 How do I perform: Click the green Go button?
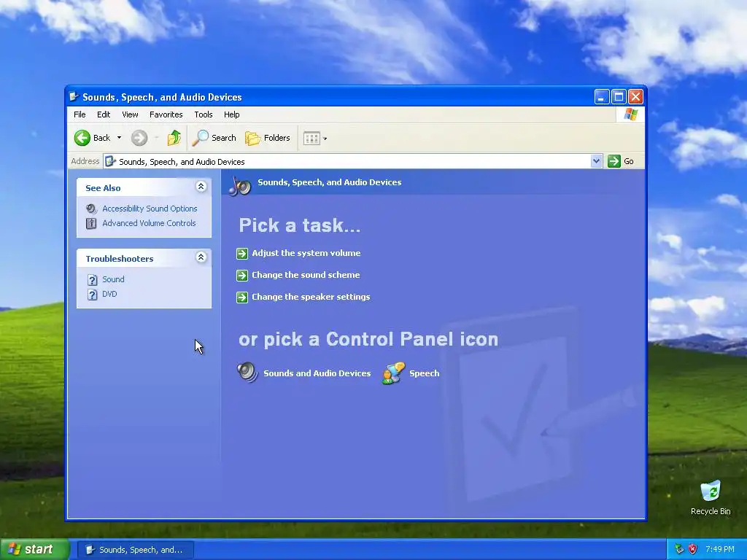pos(621,161)
